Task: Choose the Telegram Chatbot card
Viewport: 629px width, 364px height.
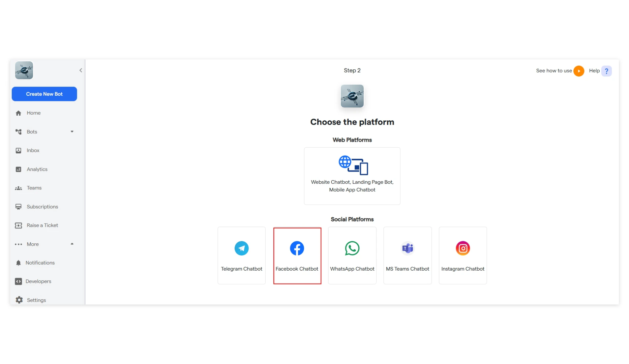Action: [242, 255]
